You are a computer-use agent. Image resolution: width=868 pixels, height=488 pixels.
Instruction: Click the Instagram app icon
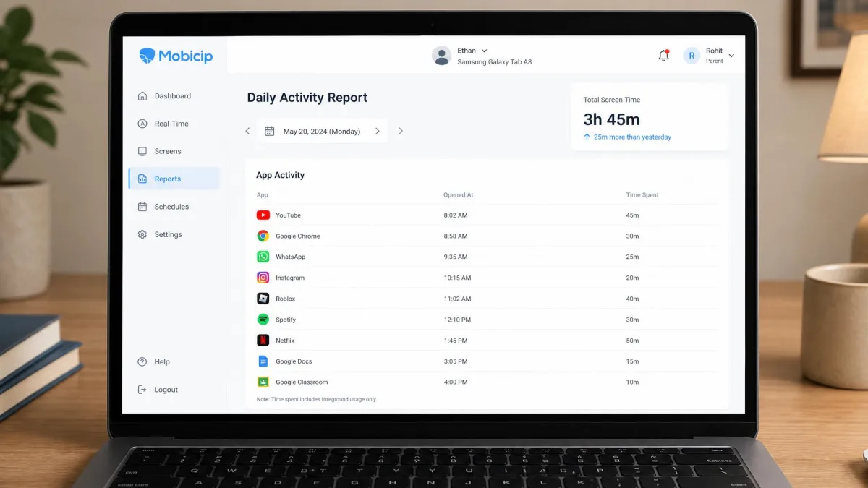point(263,278)
